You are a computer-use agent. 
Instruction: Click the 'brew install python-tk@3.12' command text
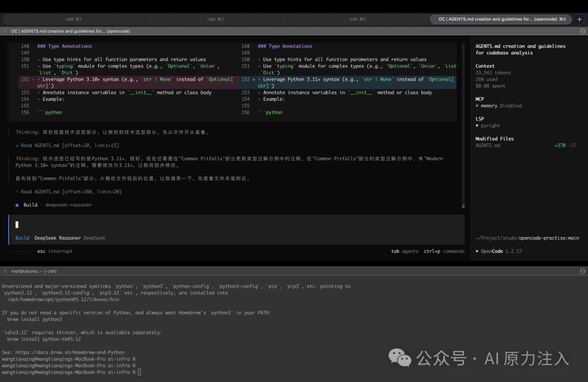click(x=44, y=339)
